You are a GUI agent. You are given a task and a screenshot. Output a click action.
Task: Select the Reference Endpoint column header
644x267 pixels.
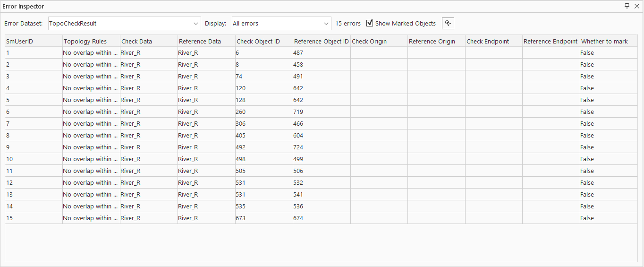551,41
